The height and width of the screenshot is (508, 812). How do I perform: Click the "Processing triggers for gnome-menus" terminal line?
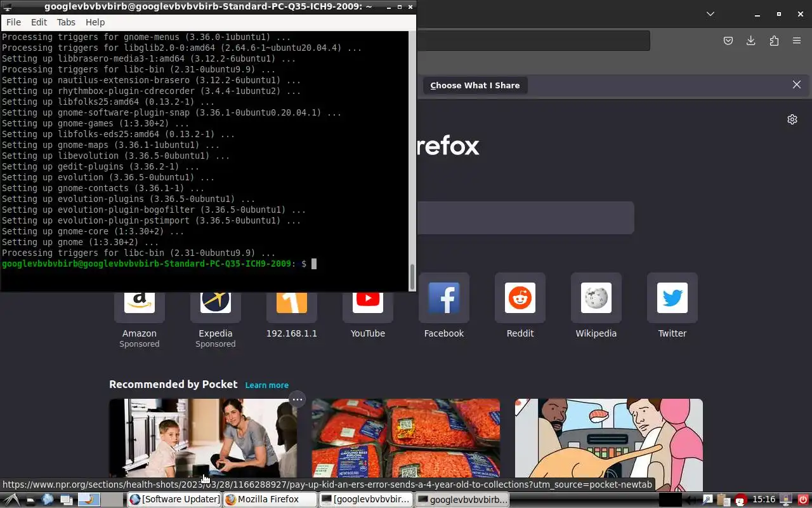pos(147,37)
